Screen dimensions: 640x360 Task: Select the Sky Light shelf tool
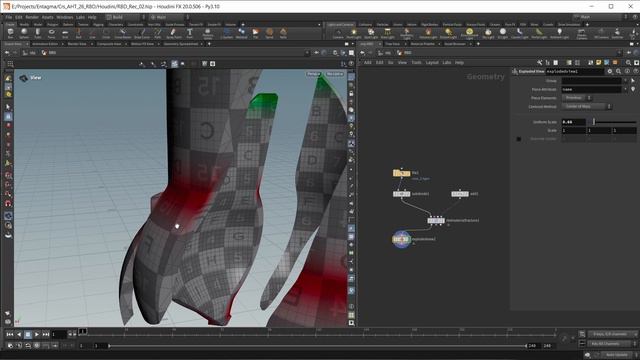coord(488,33)
